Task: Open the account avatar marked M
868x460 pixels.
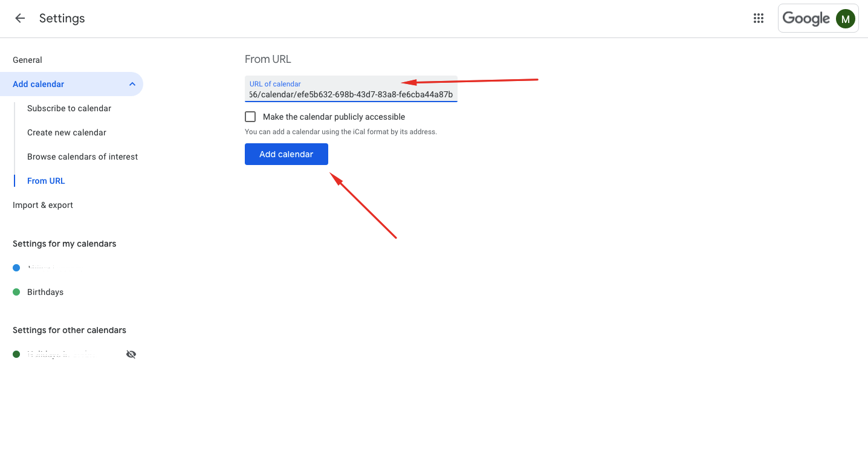Action: (x=846, y=18)
